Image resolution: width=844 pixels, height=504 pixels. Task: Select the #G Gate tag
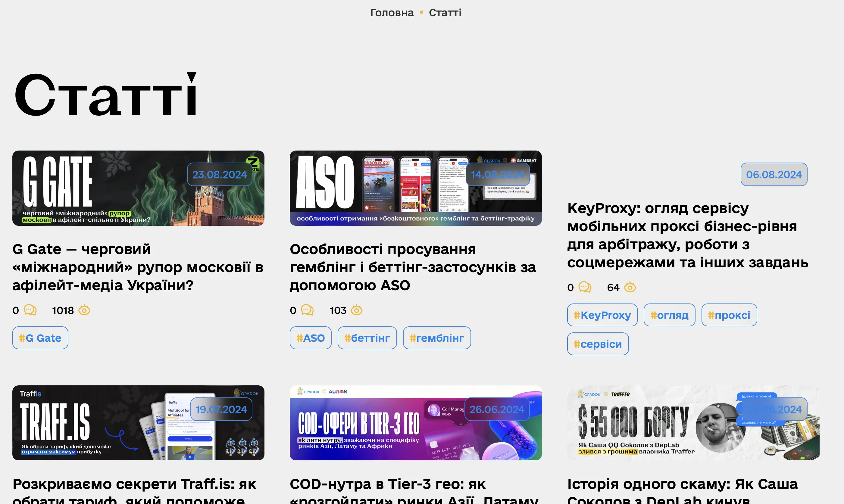(x=40, y=338)
